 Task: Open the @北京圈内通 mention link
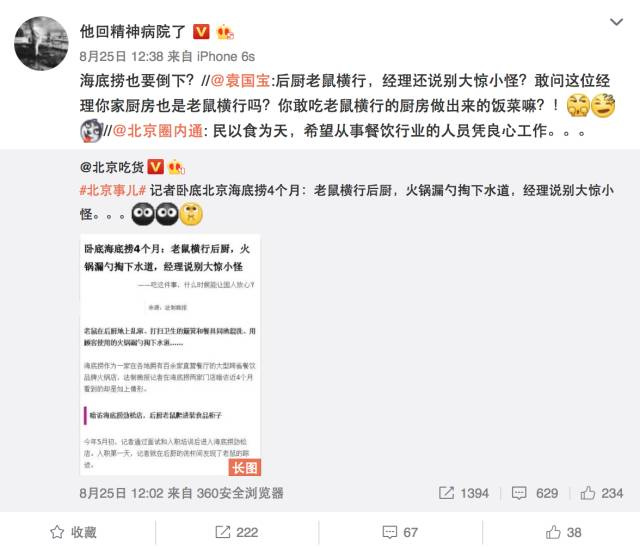(x=158, y=131)
